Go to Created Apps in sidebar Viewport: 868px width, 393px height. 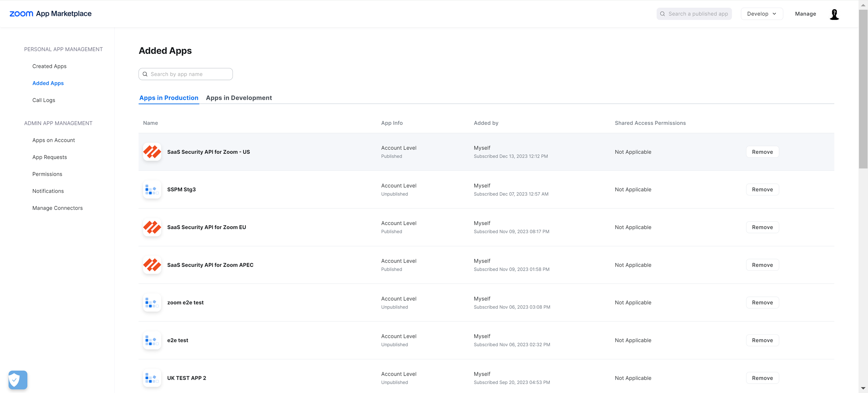[x=49, y=66]
